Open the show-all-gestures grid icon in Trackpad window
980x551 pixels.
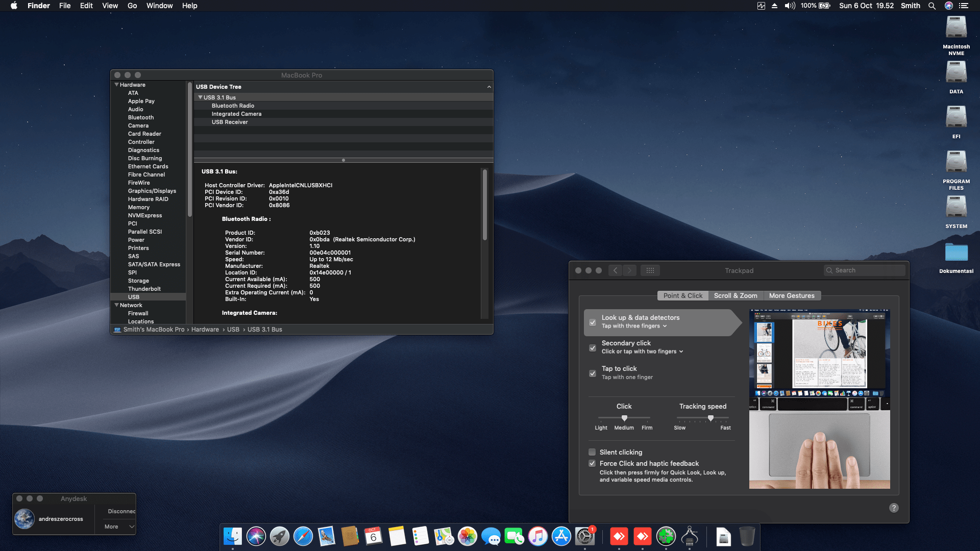click(x=650, y=270)
